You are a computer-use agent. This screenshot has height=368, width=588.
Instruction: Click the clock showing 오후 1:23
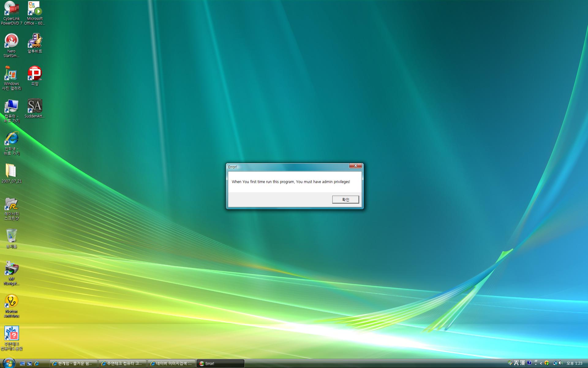pyautogui.click(x=574, y=363)
